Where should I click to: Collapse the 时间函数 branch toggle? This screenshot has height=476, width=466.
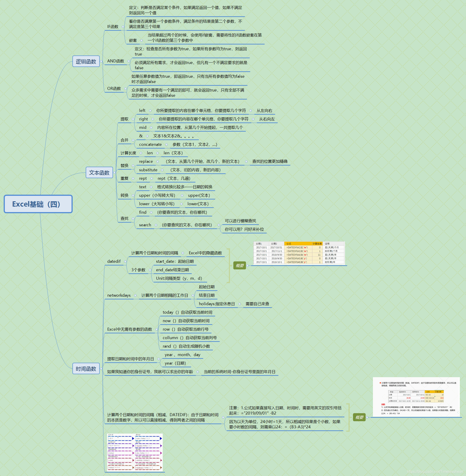click(101, 369)
